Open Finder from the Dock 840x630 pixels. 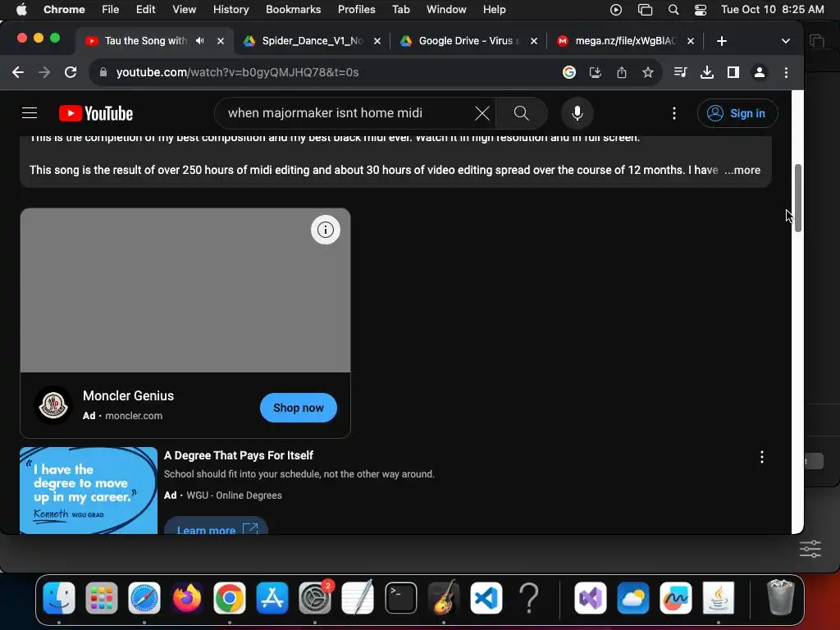tap(59, 598)
